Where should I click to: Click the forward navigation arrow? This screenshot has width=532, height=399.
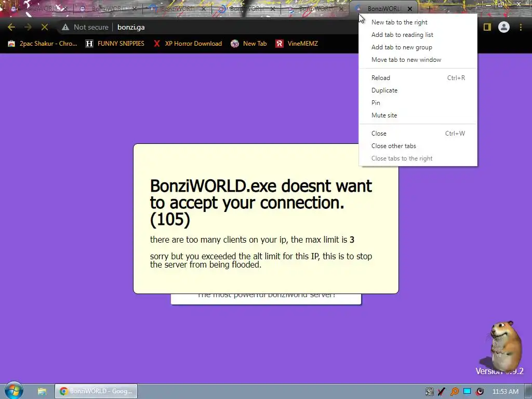(28, 27)
